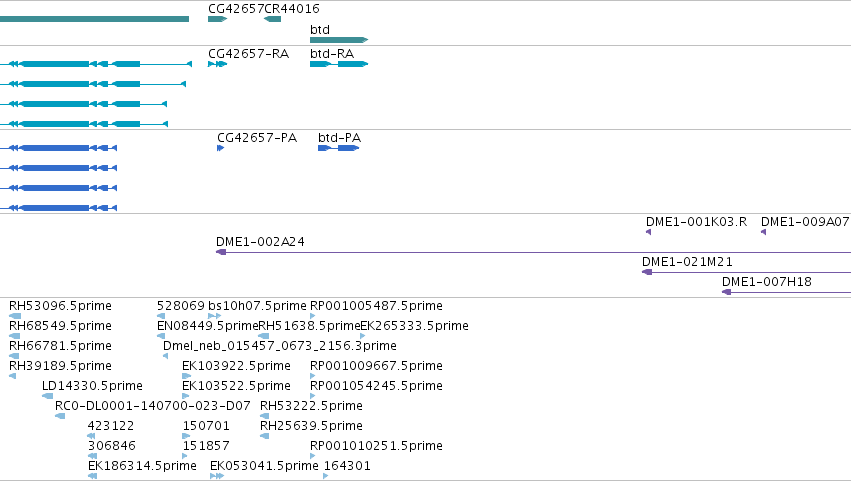Click the DME1-002A24 clone line
Screen dimensions: 851x481
click(533, 252)
